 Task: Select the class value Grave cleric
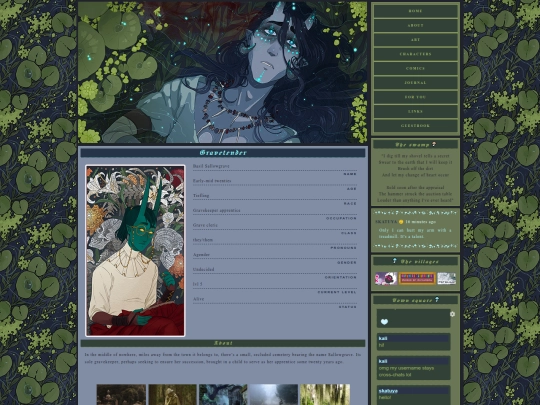205,225
